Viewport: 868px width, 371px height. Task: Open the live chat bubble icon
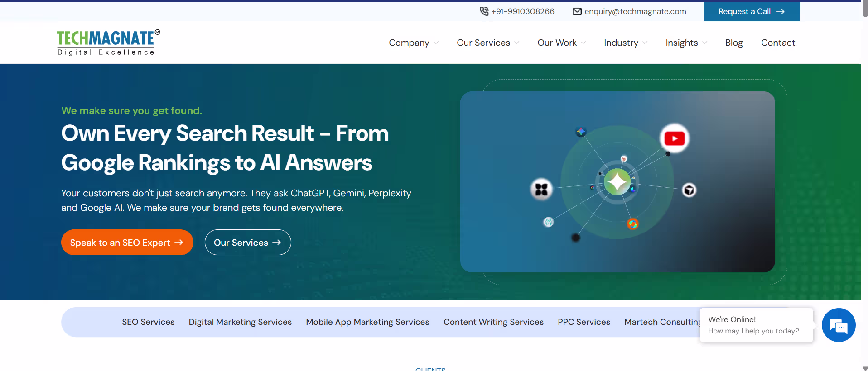coord(839,325)
